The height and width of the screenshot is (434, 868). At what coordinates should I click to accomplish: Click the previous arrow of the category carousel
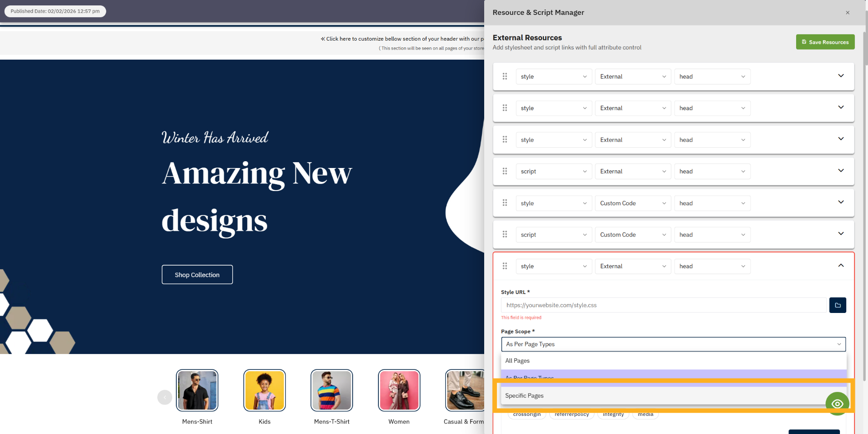pyautogui.click(x=165, y=397)
